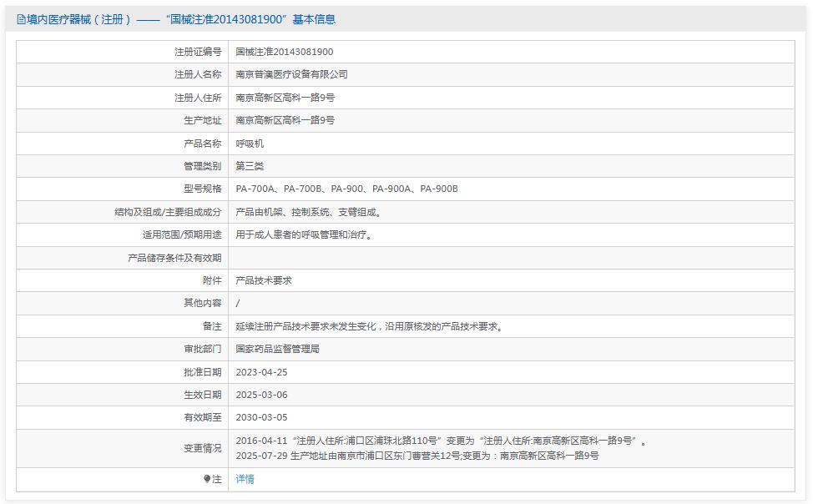The height and width of the screenshot is (504, 813).
Task: Click the 2016-04-11 change record line
Action: tap(441, 441)
